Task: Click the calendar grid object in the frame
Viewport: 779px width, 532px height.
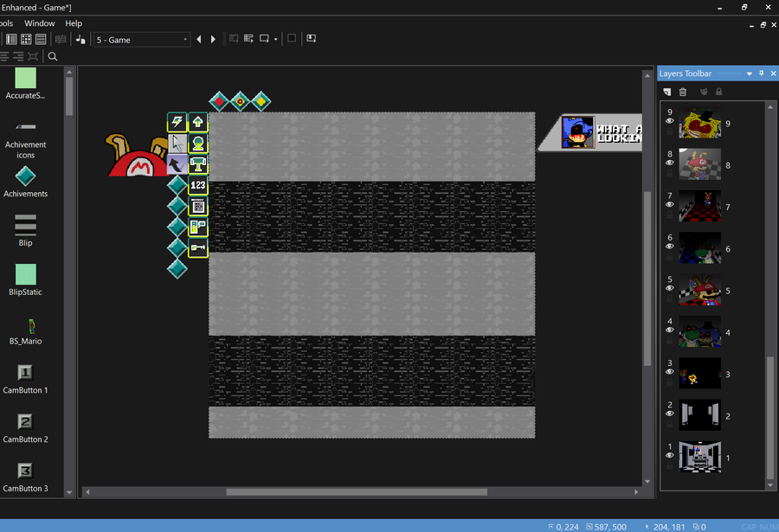Action: tap(197, 206)
